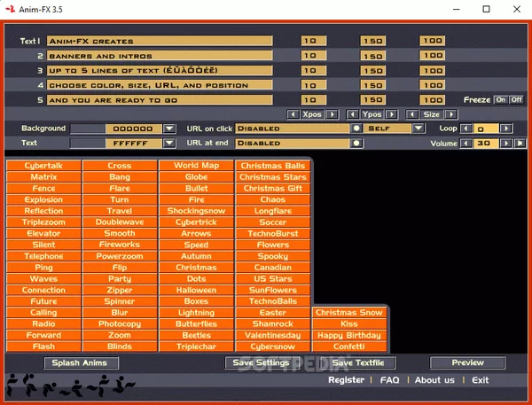Select Christmas Snow animation
Viewport: 532px width, 405px height.
pos(349,313)
